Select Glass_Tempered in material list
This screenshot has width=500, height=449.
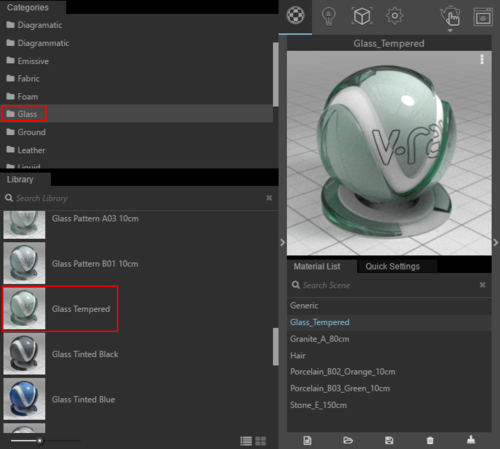pyautogui.click(x=389, y=322)
